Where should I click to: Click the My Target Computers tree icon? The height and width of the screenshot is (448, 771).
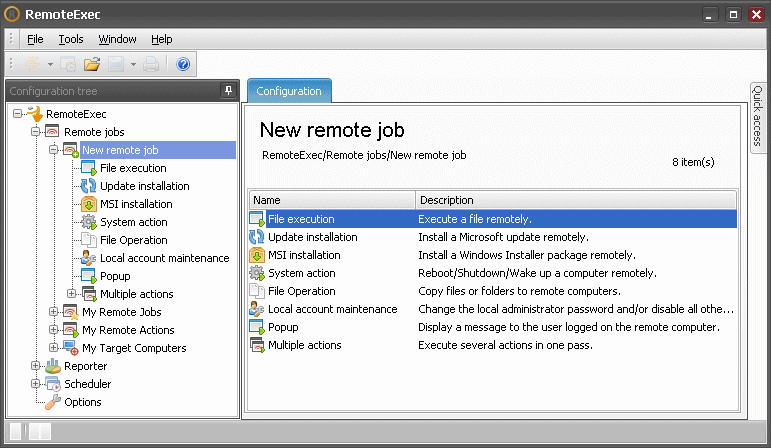coord(71,348)
